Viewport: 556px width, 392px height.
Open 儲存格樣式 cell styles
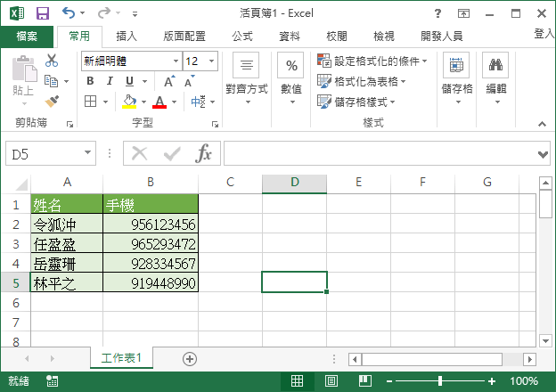[356, 102]
